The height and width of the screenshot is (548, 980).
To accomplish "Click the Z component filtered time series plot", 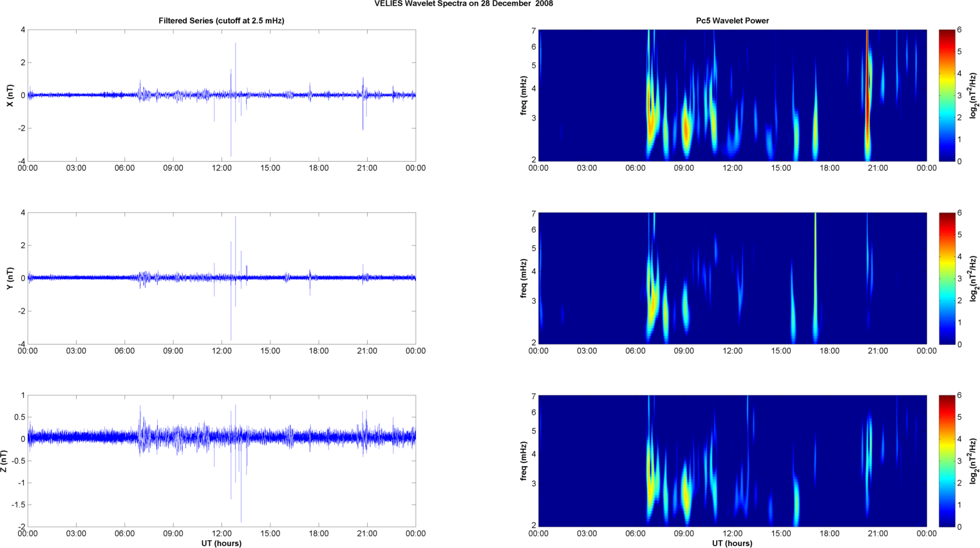I will click(221, 461).
